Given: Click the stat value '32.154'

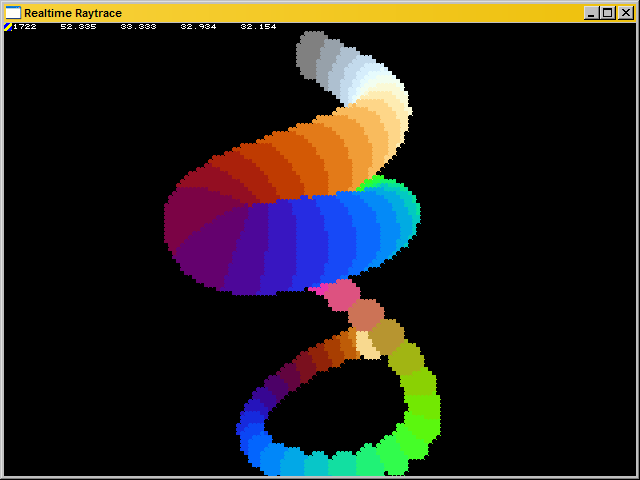Looking at the screenshot, I should point(258,27).
